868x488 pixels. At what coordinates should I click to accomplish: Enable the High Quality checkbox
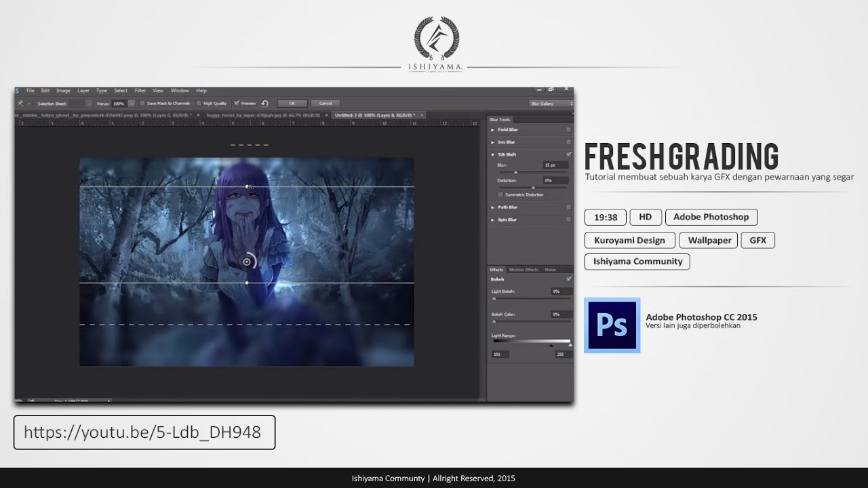(x=199, y=103)
